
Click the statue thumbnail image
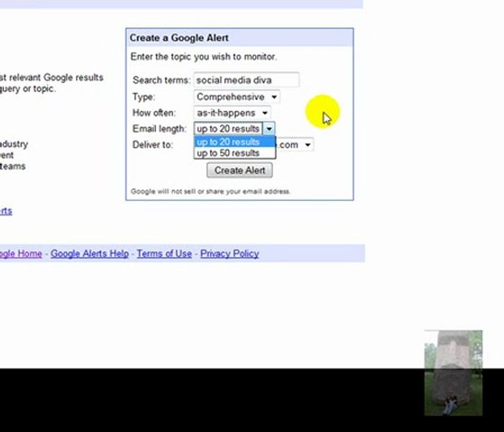point(453,373)
